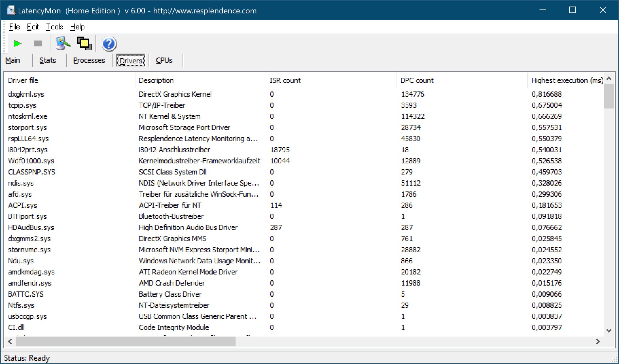This screenshot has height=364, width=619.
Task: Select the dxgkrnl.sys driver row
Action: pyautogui.click(x=304, y=94)
